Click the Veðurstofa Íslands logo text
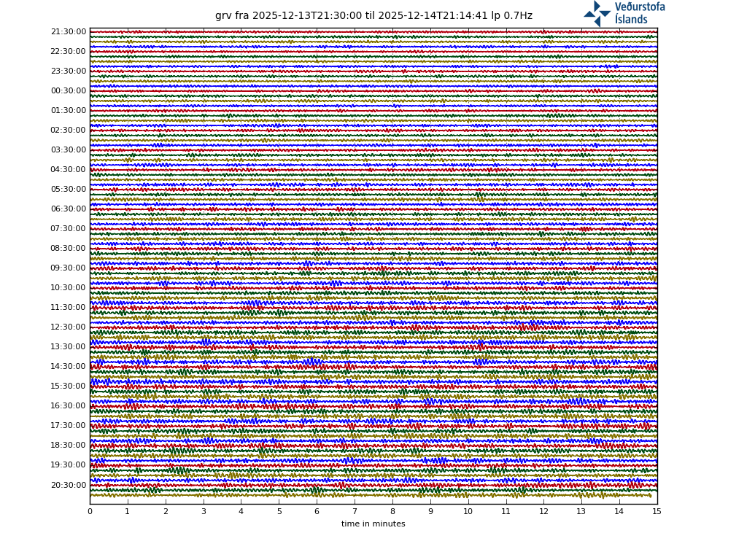Screen dimensions: 747x560 click(x=639, y=13)
